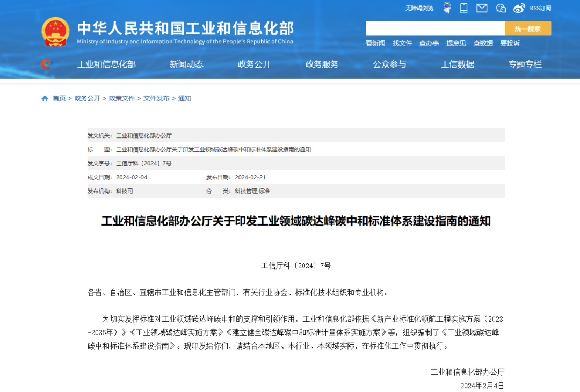Open the AI robot assistant icon
The height and width of the screenshot is (392, 580).
[x=447, y=8]
